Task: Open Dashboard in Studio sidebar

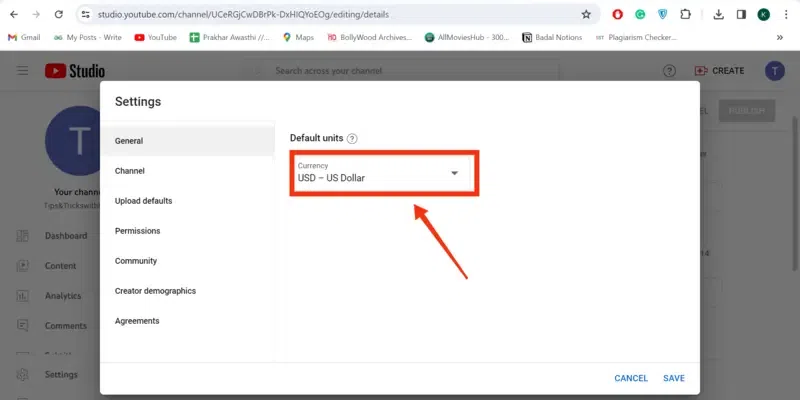Action: 52,236
